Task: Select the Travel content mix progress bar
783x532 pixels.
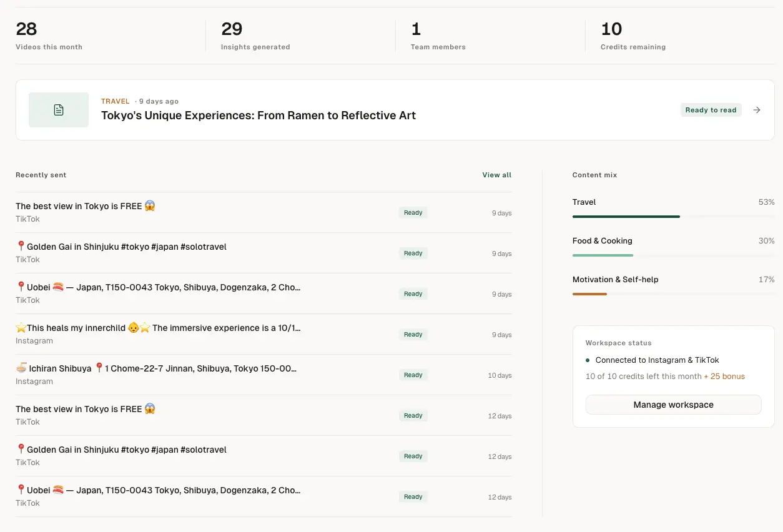Action: point(673,217)
